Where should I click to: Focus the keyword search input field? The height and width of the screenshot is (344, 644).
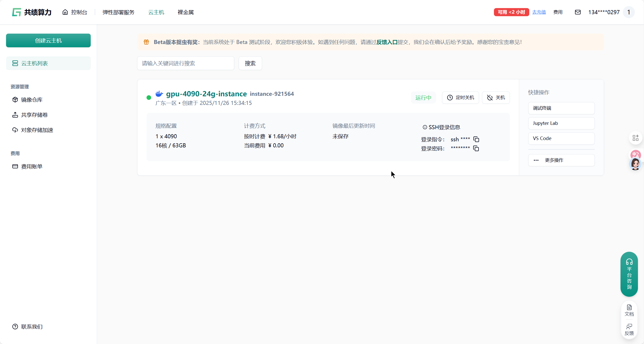point(185,63)
